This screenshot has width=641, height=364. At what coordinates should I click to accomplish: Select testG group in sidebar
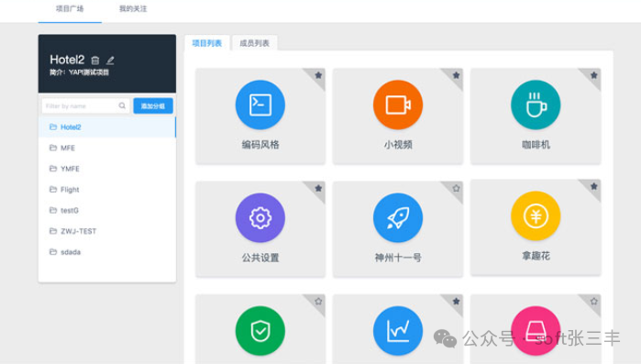107,210
